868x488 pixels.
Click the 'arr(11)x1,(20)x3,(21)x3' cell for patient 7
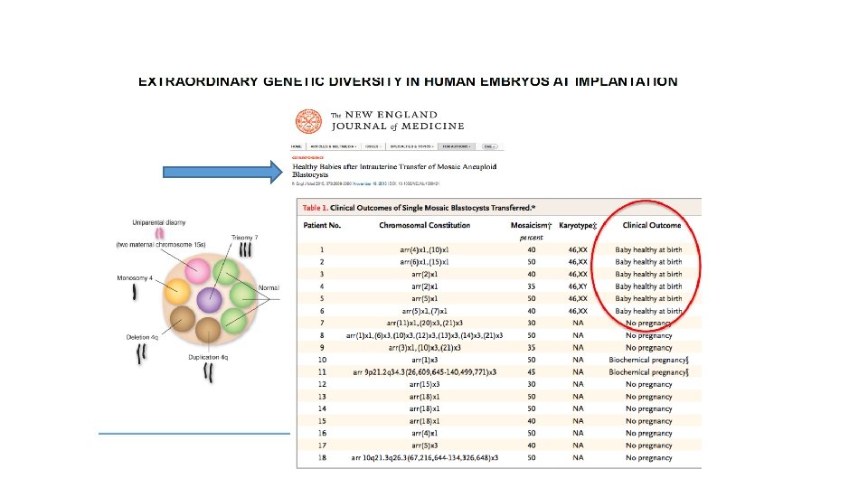425,324
